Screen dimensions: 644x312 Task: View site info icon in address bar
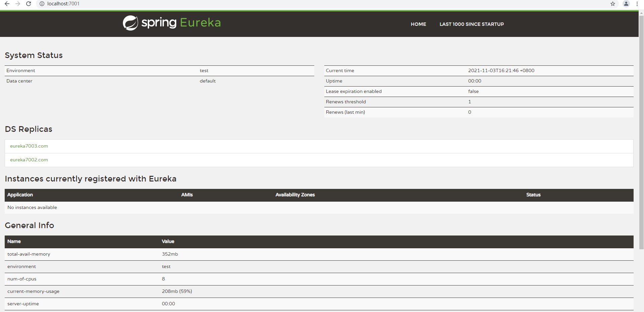42,4
